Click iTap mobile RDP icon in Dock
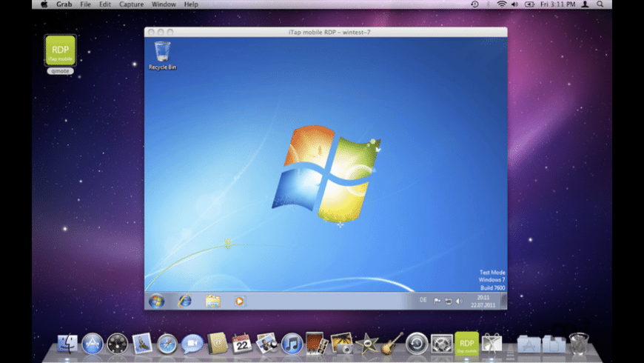The height and width of the screenshot is (363, 644). click(466, 343)
